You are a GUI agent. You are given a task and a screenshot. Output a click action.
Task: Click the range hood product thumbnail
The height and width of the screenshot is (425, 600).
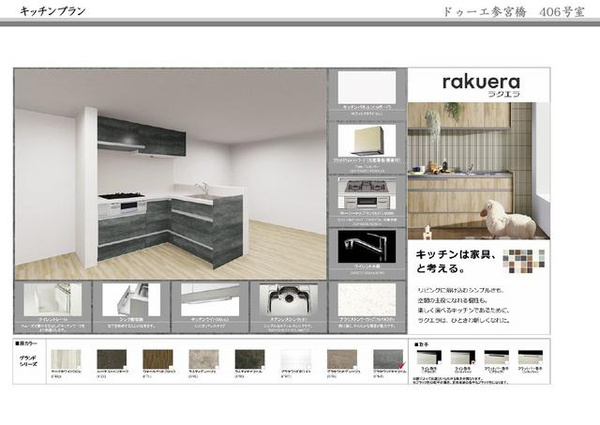[366, 142]
